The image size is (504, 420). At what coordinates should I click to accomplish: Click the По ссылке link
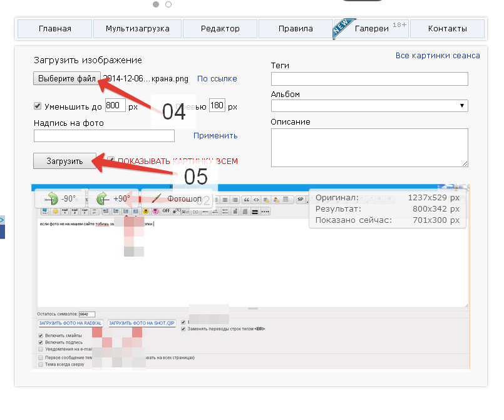[217, 79]
